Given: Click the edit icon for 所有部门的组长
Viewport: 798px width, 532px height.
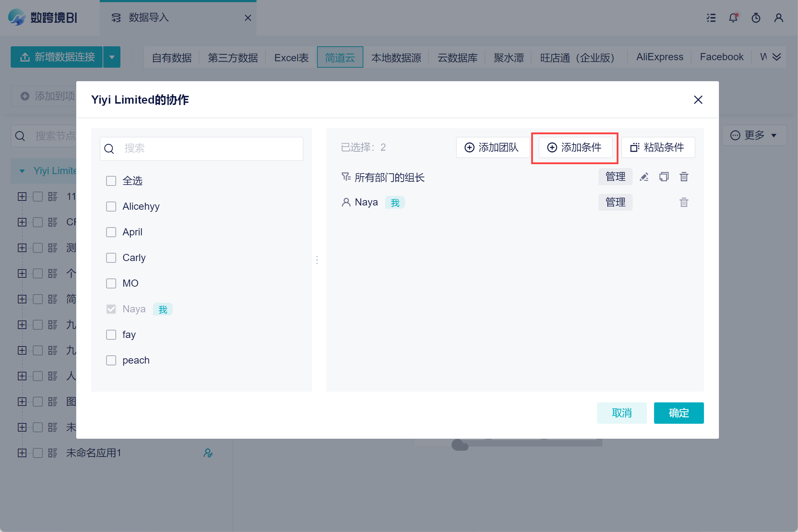Looking at the screenshot, I should [x=644, y=177].
